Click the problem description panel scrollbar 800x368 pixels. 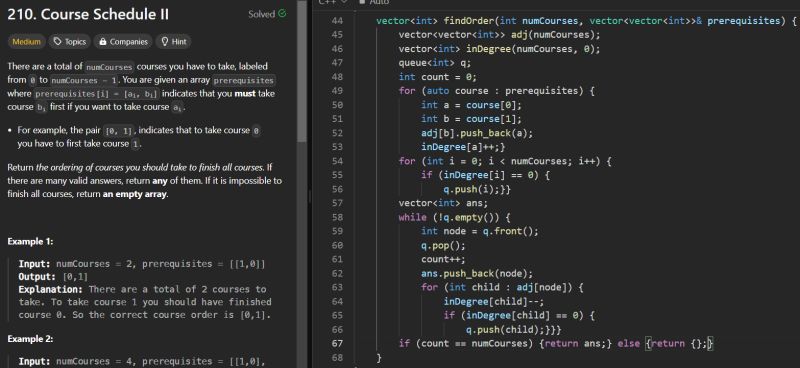coord(302,71)
